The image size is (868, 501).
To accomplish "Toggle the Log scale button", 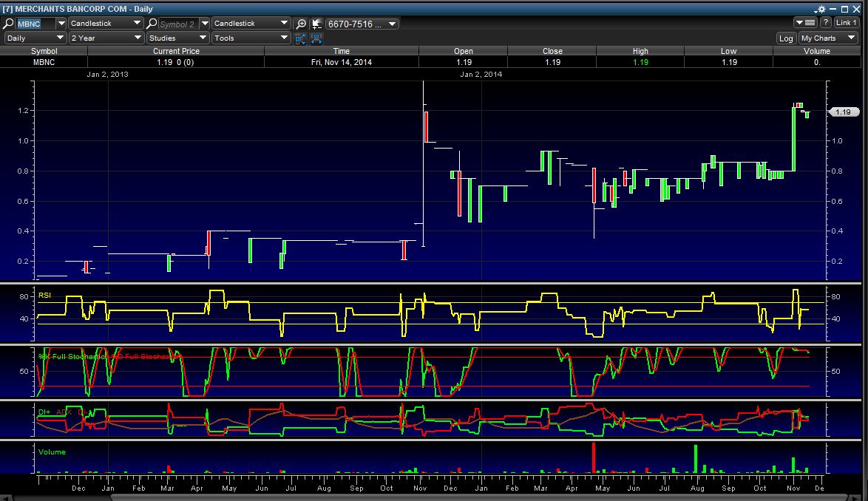I will click(x=786, y=38).
